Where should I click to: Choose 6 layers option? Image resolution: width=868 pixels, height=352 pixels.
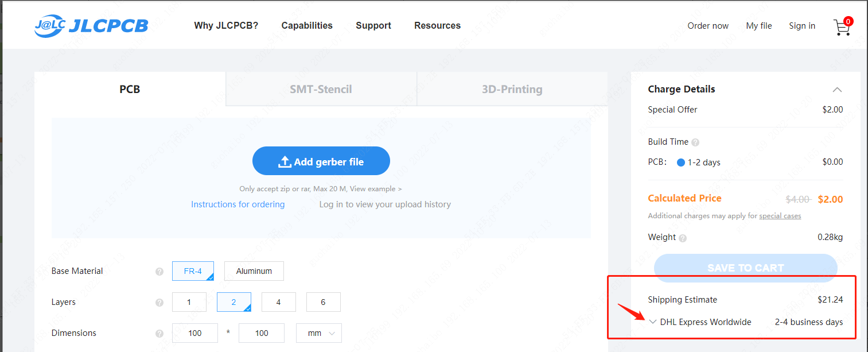[x=324, y=302]
